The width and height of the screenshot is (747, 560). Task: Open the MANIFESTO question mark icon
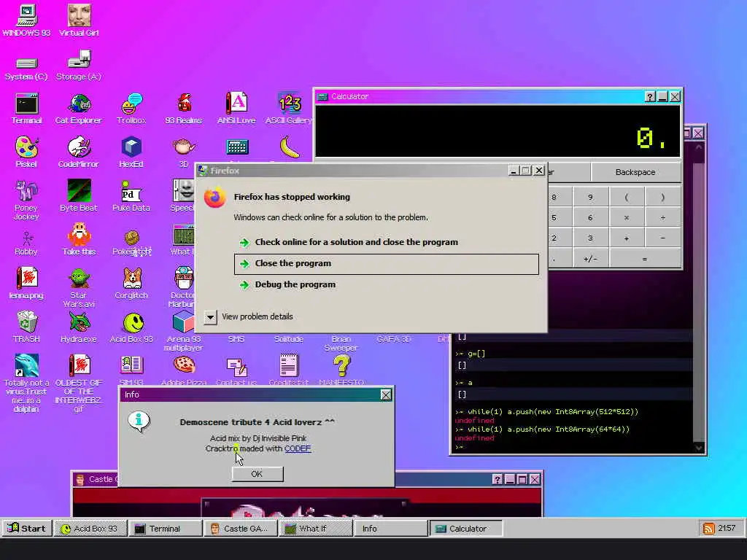tap(341, 370)
